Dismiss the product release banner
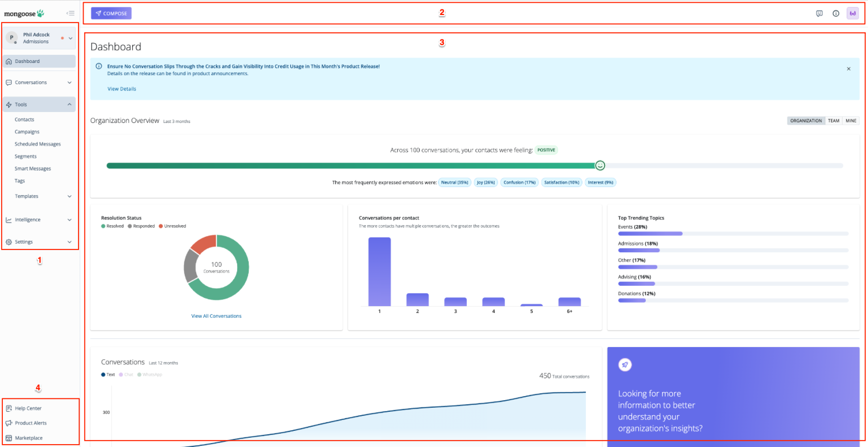 point(848,69)
